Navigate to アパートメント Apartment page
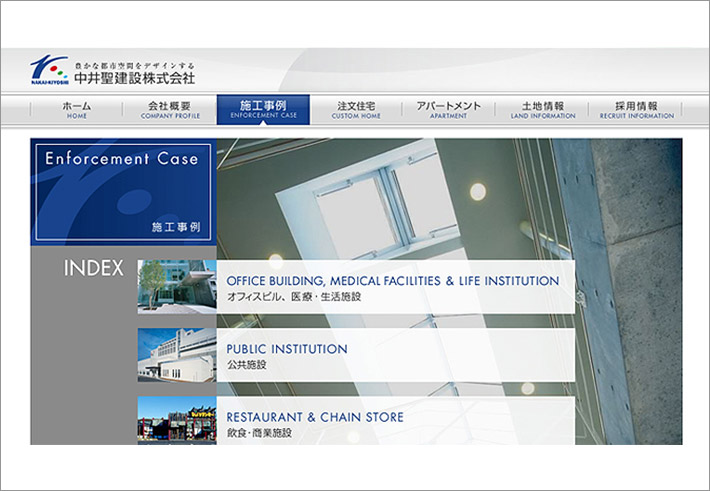This screenshot has height=491, width=710. (448, 110)
